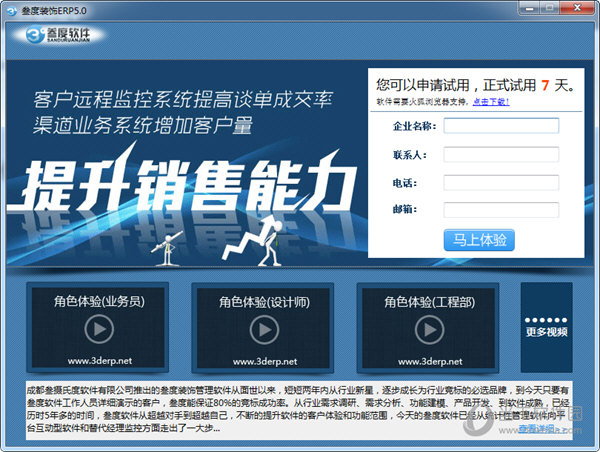The width and height of the screenshot is (600, 452).
Task: Open the 查看详细 link under company description
Action: (x=538, y=429)
